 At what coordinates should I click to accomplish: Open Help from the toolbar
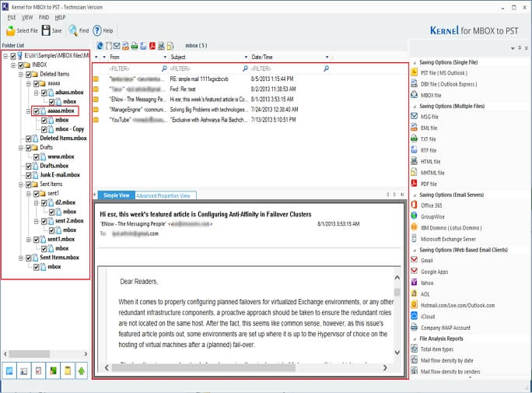point(103,30)
